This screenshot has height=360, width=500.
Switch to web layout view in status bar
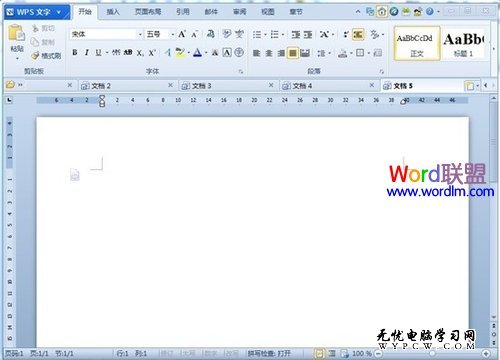[344, 353]
